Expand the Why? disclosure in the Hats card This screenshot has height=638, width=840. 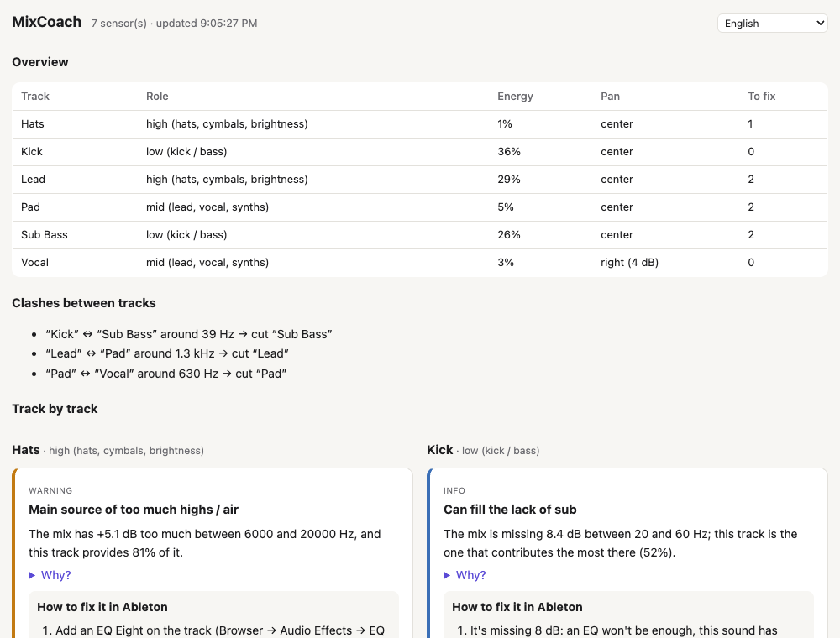pyautogui.click(x=50, y=575)
